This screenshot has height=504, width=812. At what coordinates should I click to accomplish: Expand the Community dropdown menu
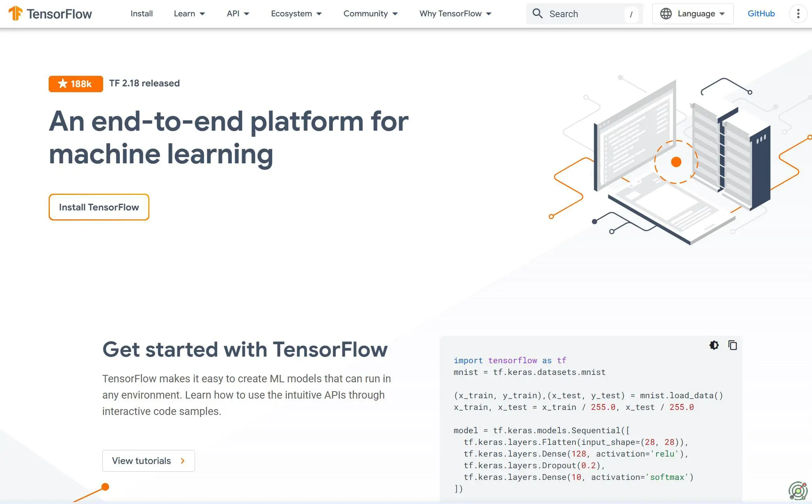[371, 14]
